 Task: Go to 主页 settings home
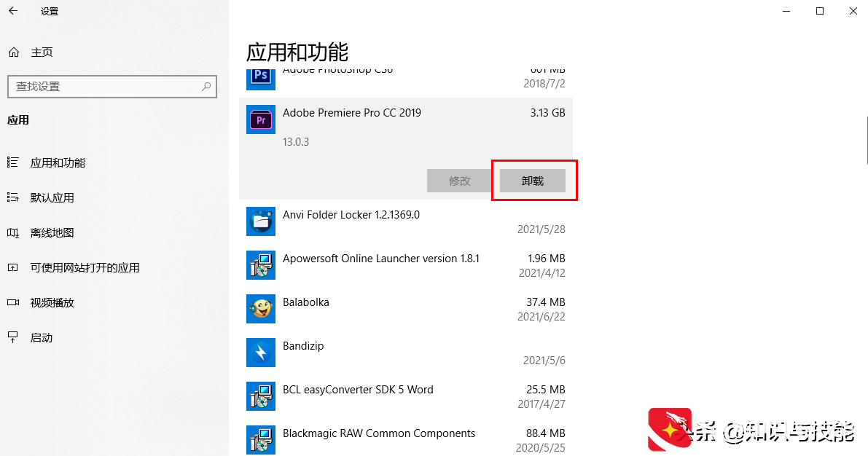point(42,52)
